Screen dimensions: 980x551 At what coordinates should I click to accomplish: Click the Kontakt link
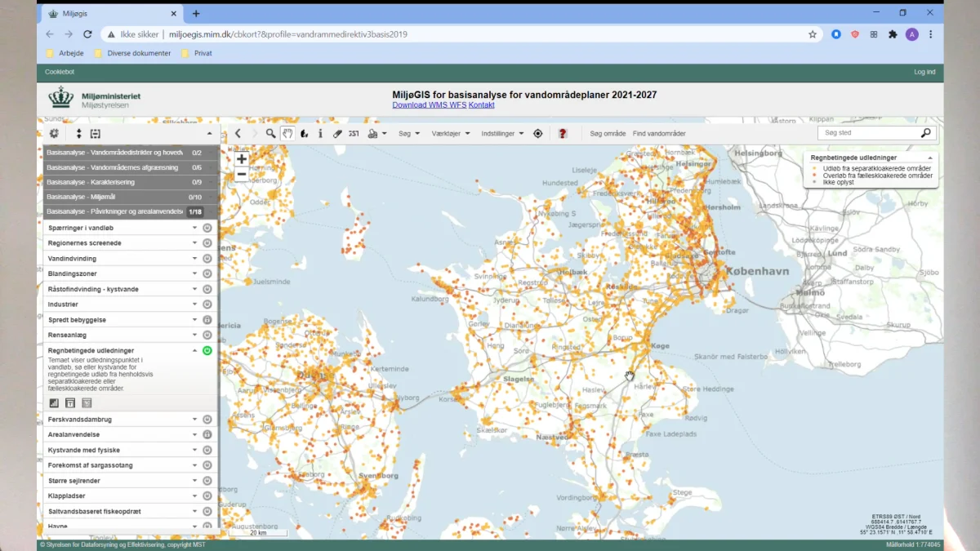coord(482,105)
